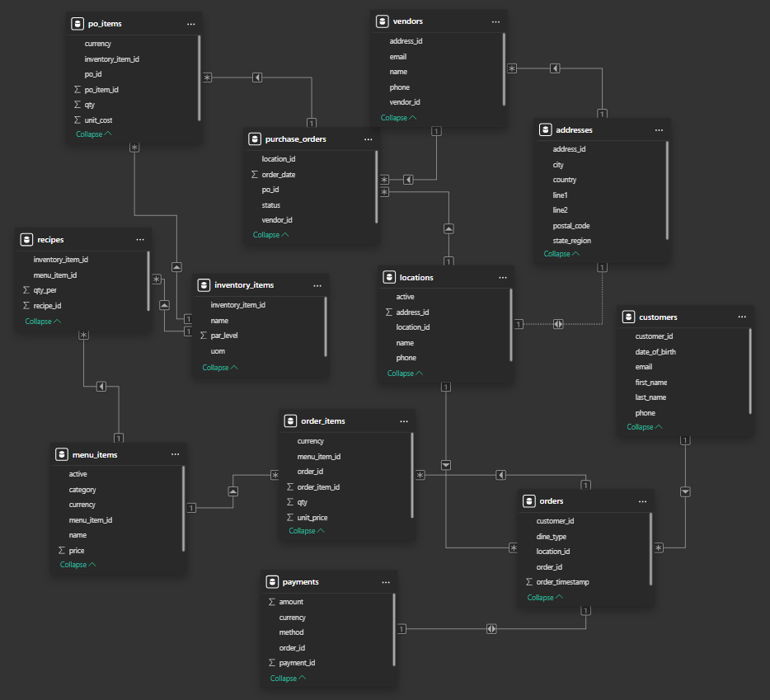Viewport: 770px width, 700px height.
Task: Select the vendor_id field in purchase_orders
Action: [x=277, y=220]
